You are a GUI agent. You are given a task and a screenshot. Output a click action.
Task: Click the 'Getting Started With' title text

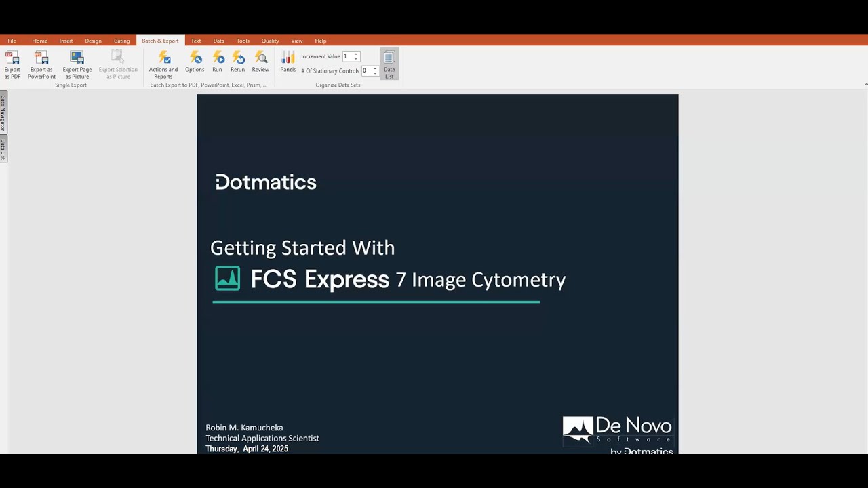coord(302,248)
